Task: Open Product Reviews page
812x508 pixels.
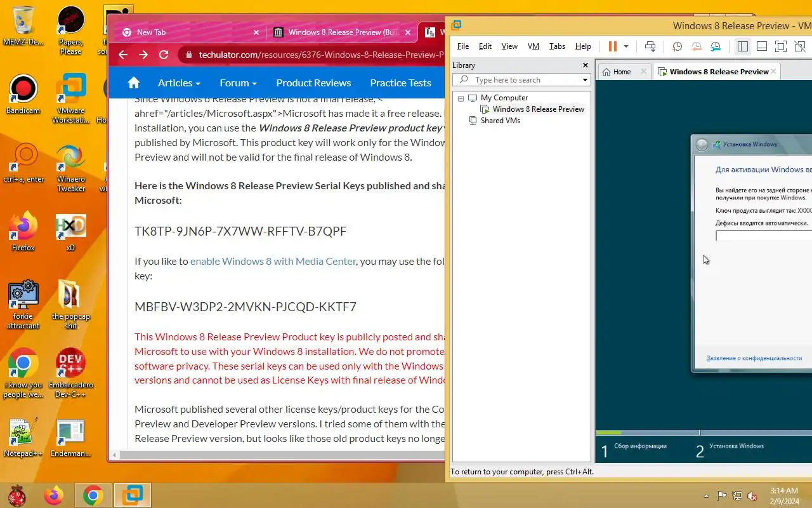Action: 313,83
